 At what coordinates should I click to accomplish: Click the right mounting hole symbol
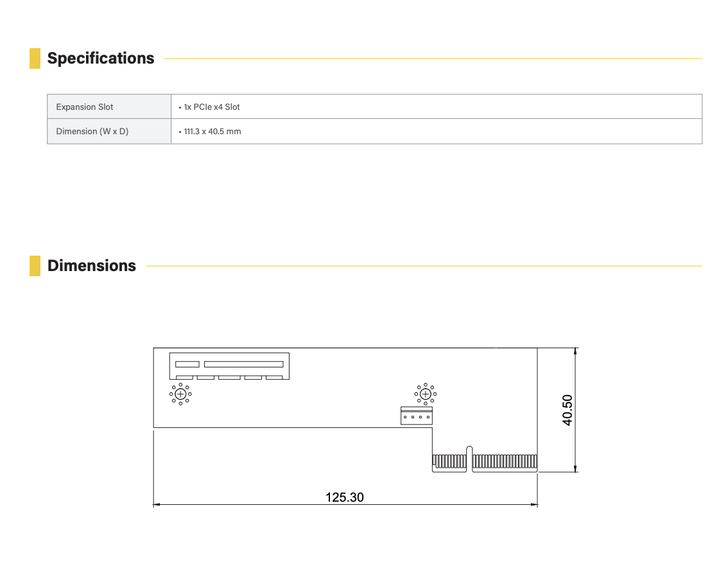pyautogui.click(x=425, y=394)
